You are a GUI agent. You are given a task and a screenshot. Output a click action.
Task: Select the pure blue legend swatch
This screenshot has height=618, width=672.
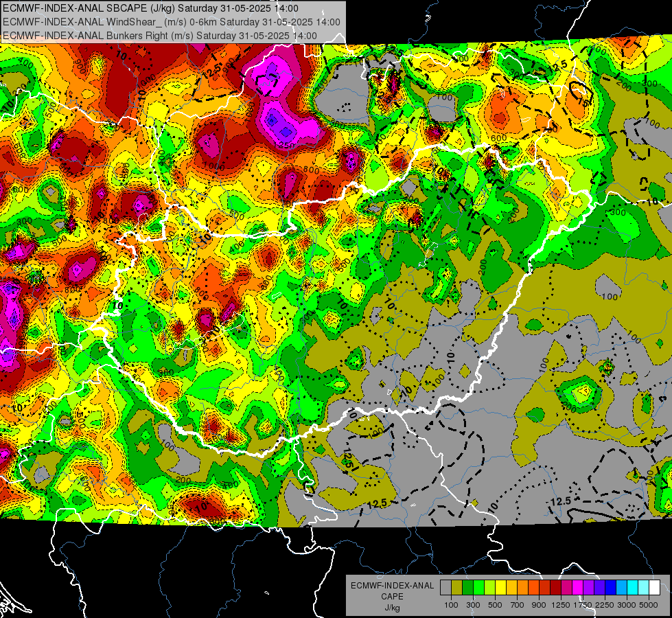point(610,587)
